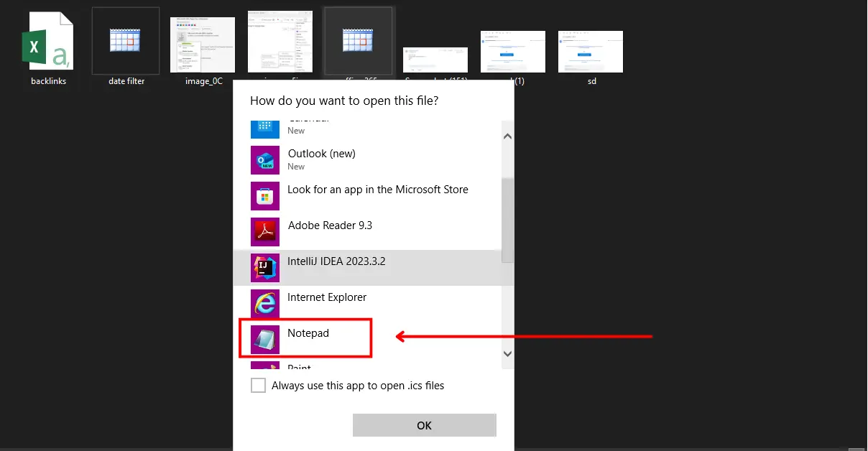This screenshot has width=868, height=451.
Task: Select the Calendar app icon in list
Action: (264, 129)
